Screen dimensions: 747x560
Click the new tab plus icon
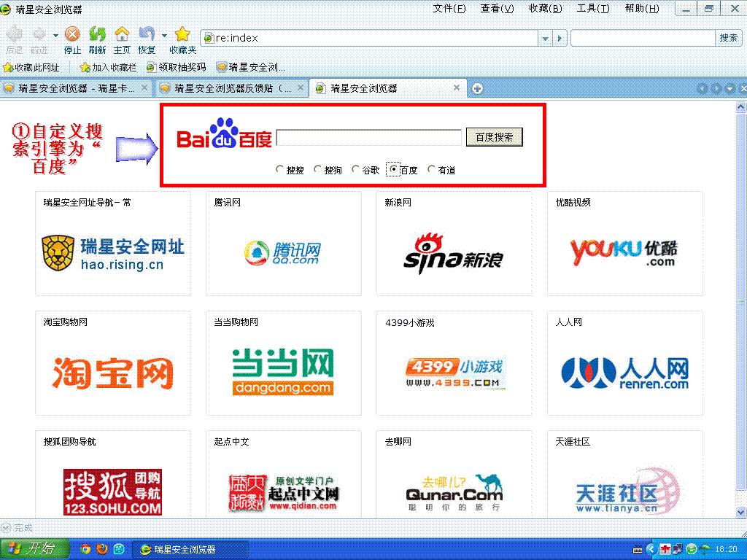coord(477,88)
